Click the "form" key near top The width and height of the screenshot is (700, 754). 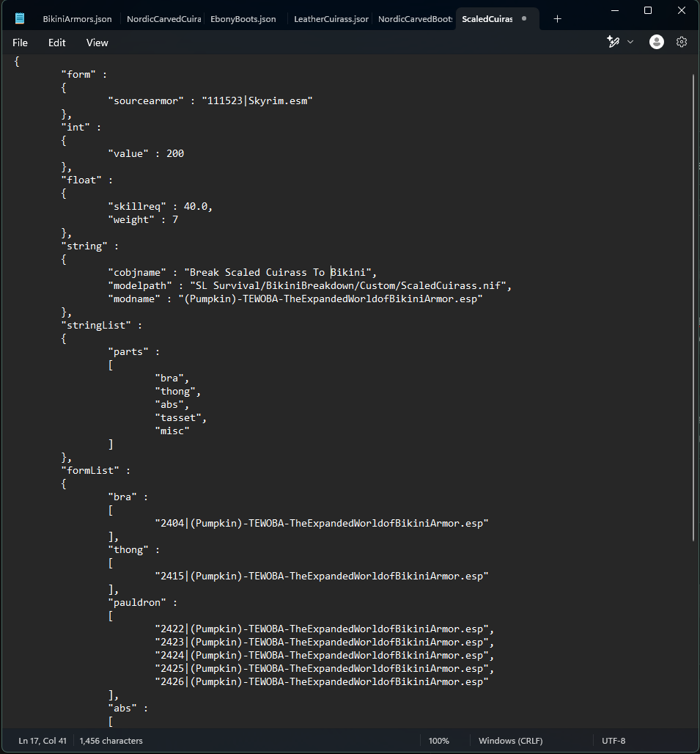[x=78, y=74]
